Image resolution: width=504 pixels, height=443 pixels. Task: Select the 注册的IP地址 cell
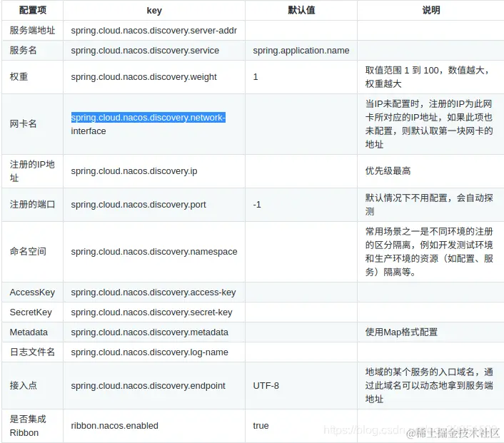32,171
